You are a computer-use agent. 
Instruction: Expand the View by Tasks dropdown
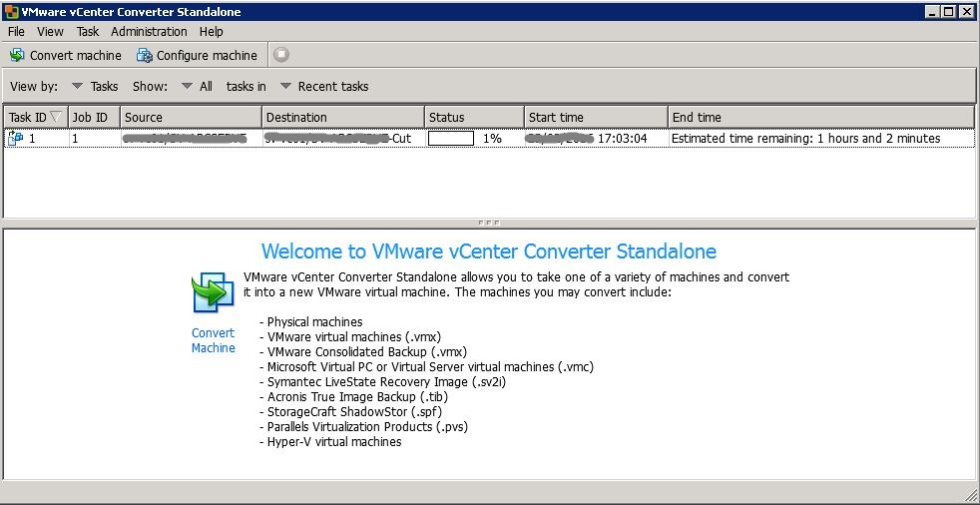(95, 87)
